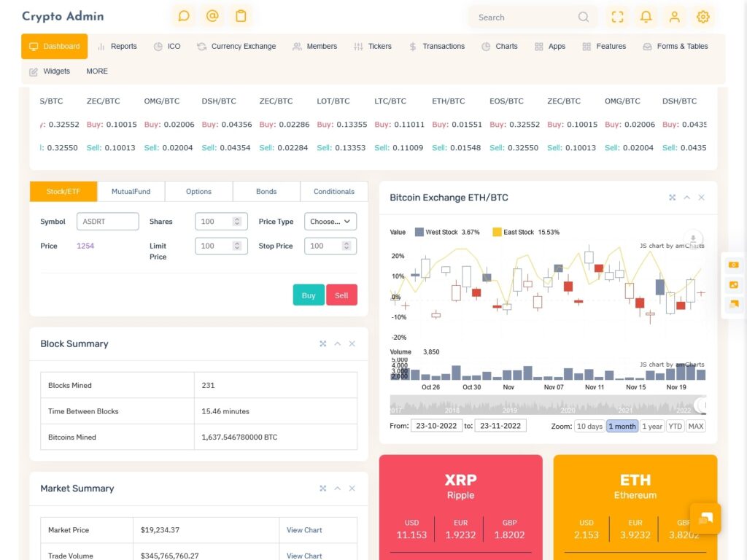The width and height of the screenshot is (747, 560).
Task: Collapse the Block Summary panel
Action: pyautogui.click(x=337, y=344)
